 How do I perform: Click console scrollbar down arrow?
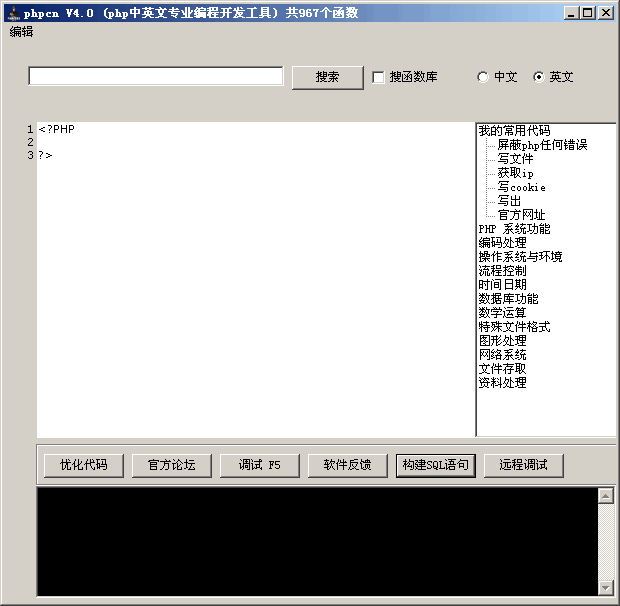tap(605, 588)
